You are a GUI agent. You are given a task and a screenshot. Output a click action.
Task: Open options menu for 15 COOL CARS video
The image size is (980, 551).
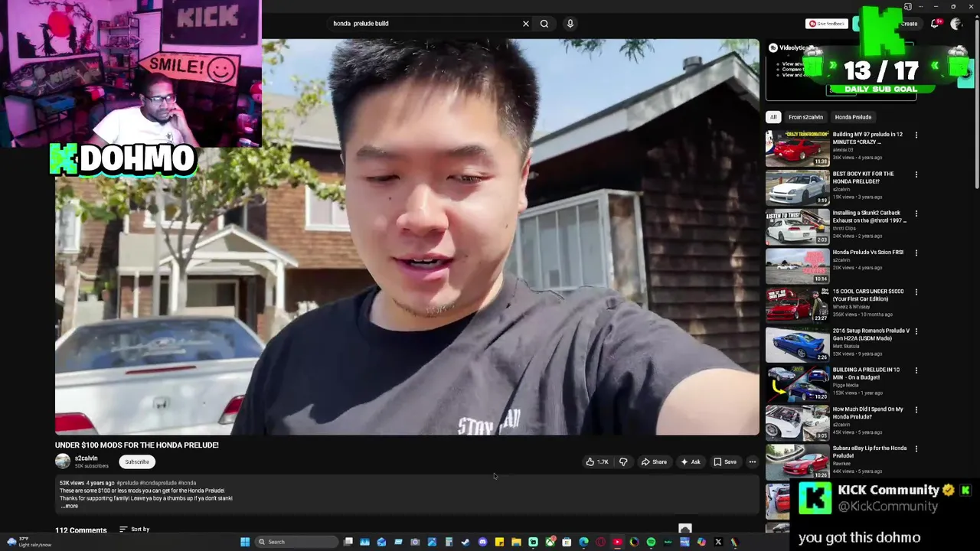tap(916, 292)
